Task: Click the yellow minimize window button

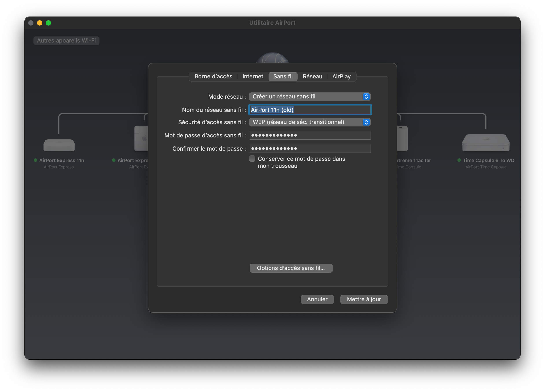Action: [40, 23]
